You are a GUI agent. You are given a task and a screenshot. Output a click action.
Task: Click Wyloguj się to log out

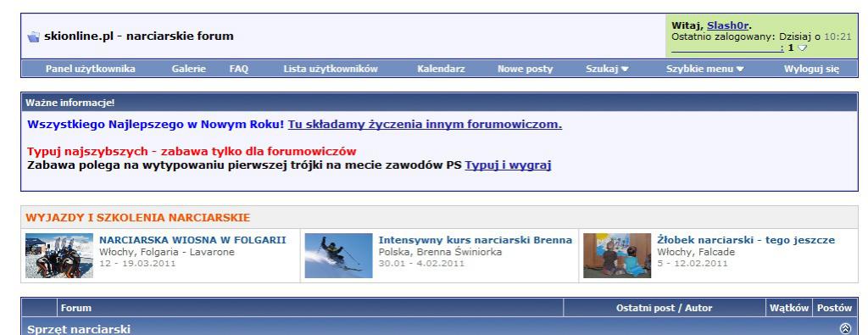click(x=811, y=70)
